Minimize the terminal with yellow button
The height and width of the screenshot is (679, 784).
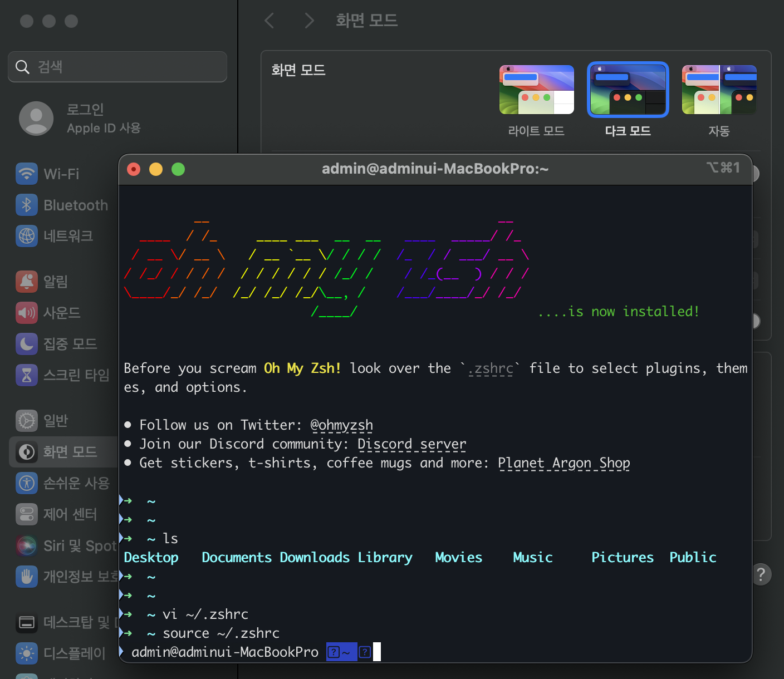[156, 169]
